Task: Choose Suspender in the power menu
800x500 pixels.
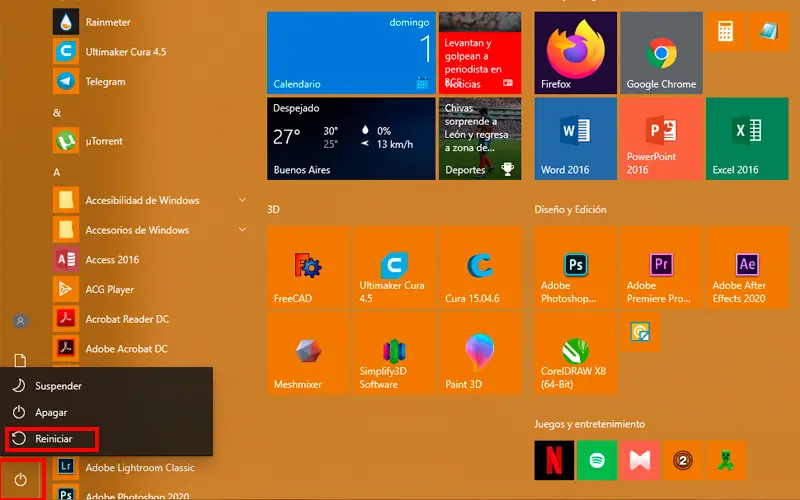Action: click(x=106, y=386)
